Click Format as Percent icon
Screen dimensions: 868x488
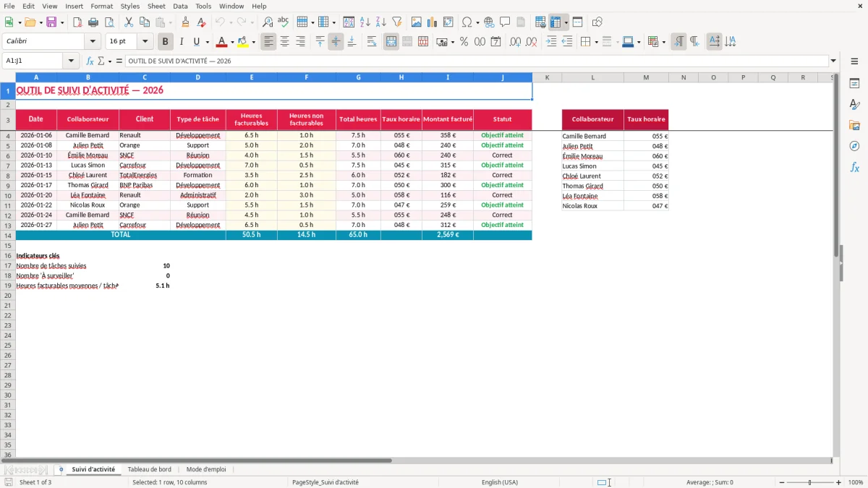tap(464, 42)
